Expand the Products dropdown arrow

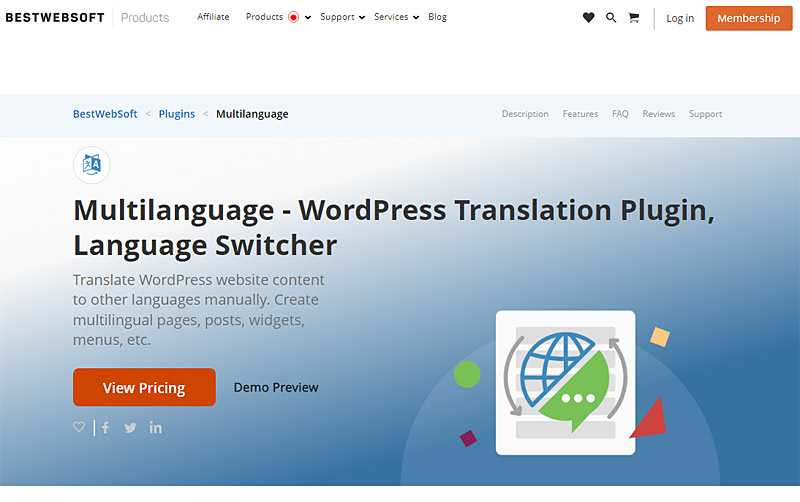[x=308, y=17]
